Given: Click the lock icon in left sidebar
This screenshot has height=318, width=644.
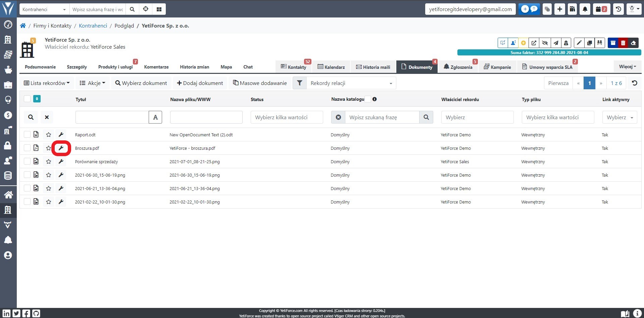Looking at the screenshot, I should pos(8,145).
